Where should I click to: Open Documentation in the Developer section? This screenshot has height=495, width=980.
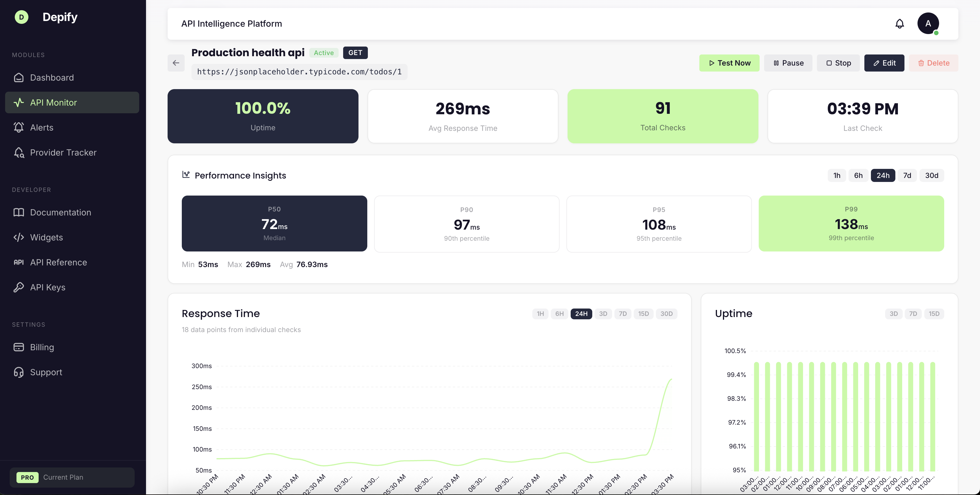coord(60,212)
